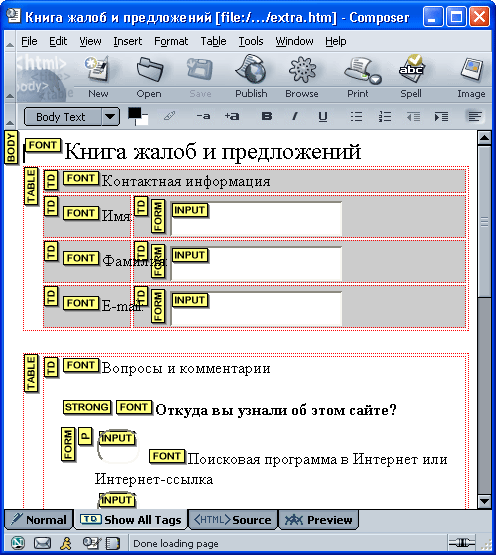Toggle bold formatting
The width and height of the screenshot is (496, 555).
coord(267,116)
